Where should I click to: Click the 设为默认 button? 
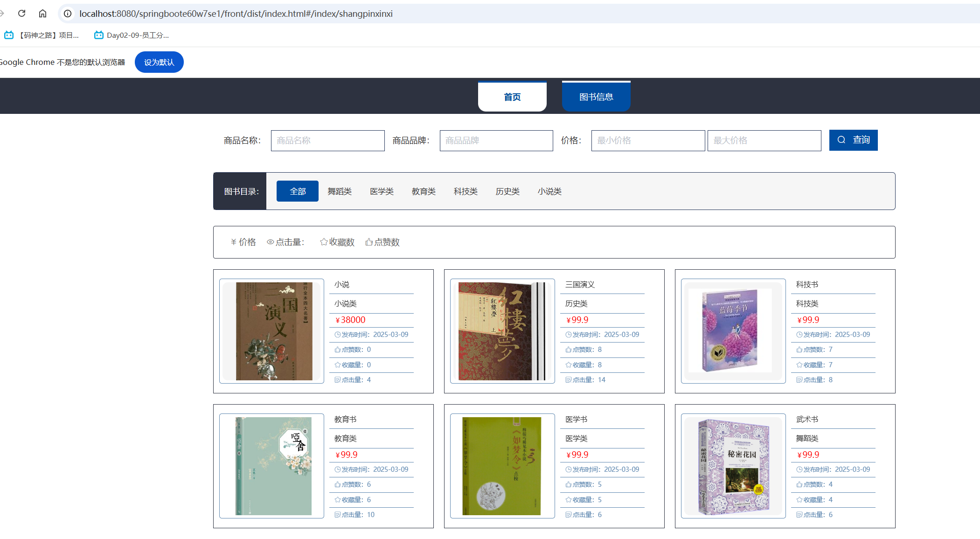[159, 62]
